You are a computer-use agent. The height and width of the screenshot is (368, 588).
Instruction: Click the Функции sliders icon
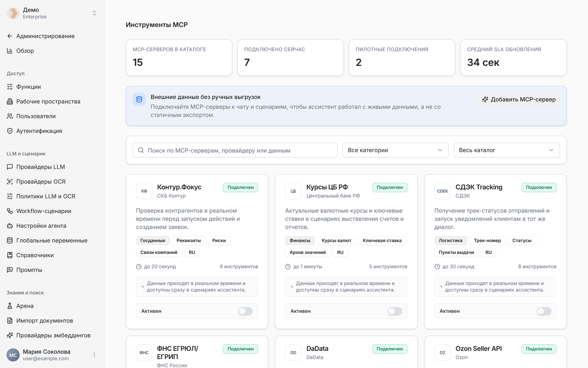[x=10, y=87]
